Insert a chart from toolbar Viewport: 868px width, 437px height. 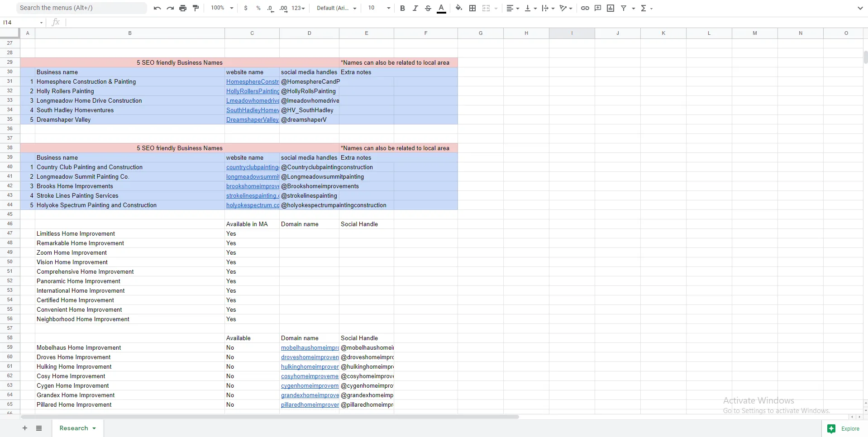[610, 8]
